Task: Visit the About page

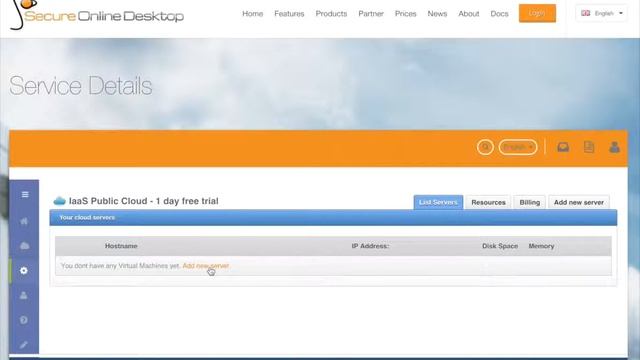Action: pos(469,14)
